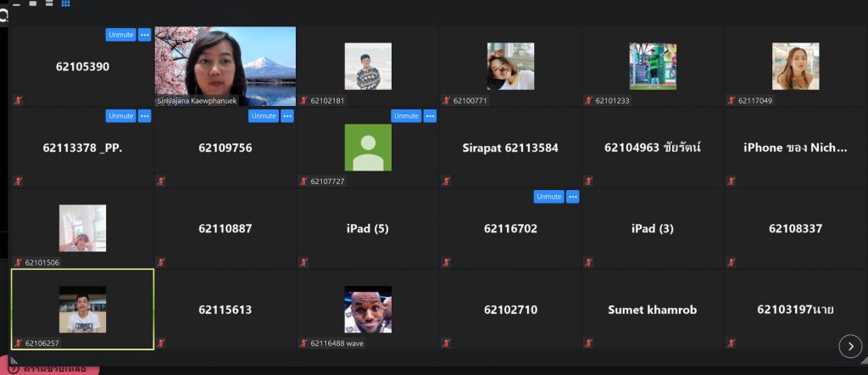This screenshot has width=868, height=375.
Task: Open three-dot menu on 62113378 _PP. tile
Action: click(x=145, y=115)
